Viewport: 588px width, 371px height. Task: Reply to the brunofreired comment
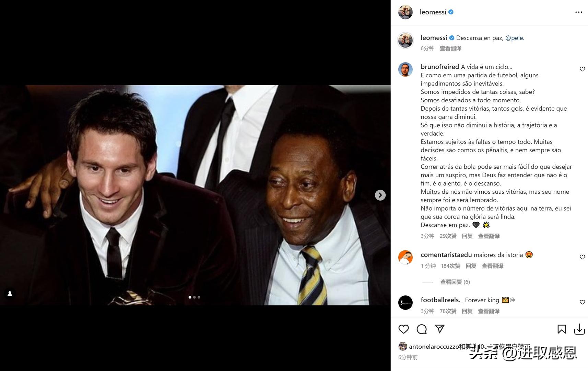click(467, 236)
